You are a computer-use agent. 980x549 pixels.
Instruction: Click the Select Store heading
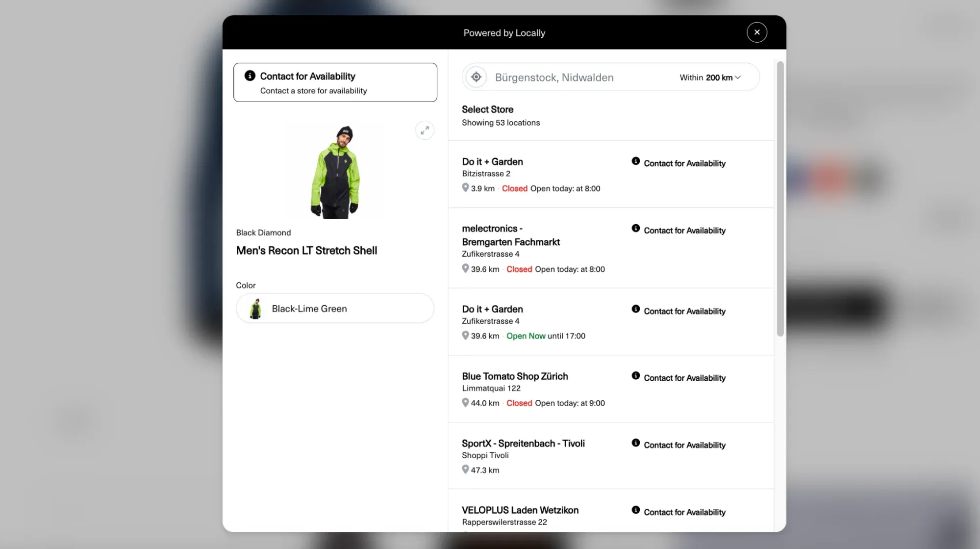click(487, 109)
